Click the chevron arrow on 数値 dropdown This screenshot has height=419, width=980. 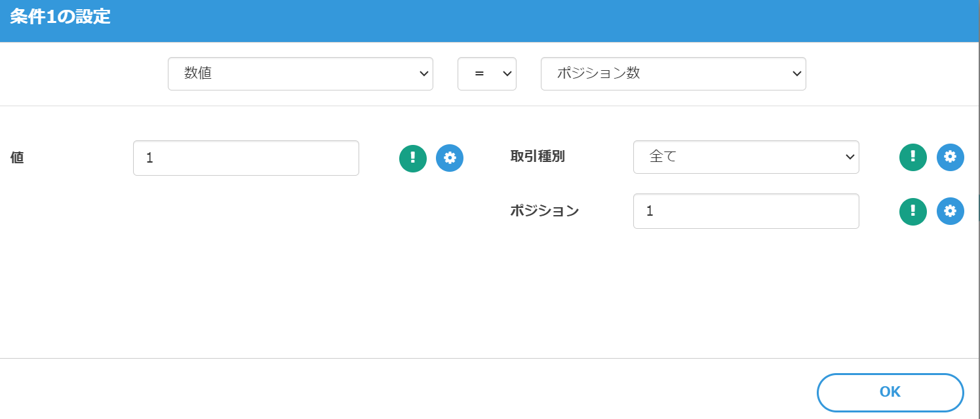(423, 73)
